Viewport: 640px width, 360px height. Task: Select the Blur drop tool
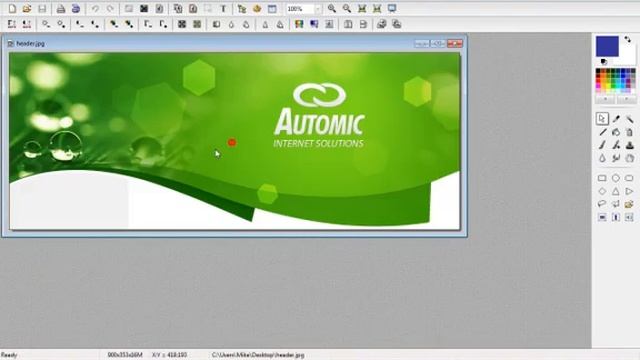click(x=602, y=158)
